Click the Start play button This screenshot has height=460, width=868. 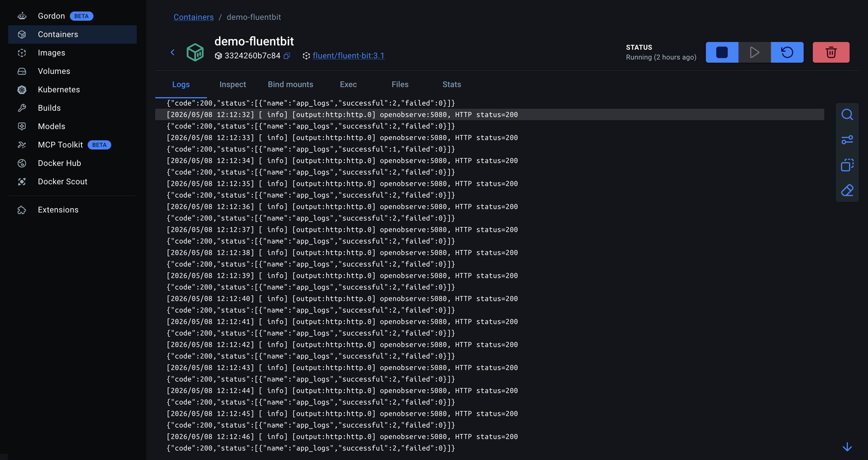[x=754, y=52]
